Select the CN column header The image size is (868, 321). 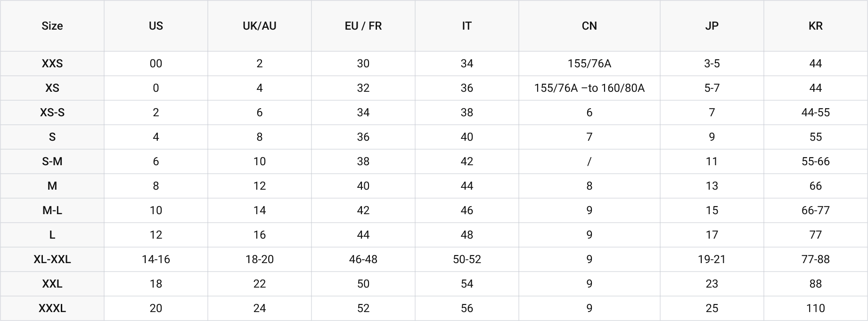pos(590,26)
